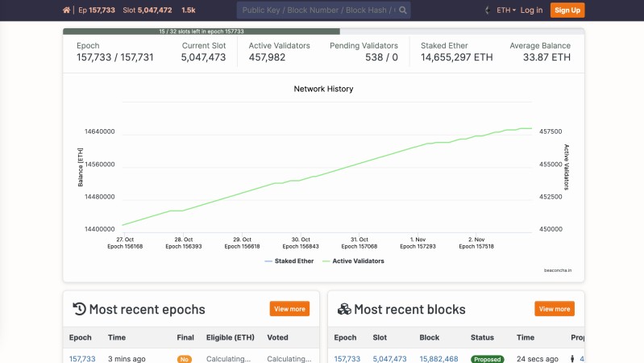Image resolution: width=644 pixels, height=363 pixels.
Task: Click the home icon in the navbar
Action: (66, 10)
